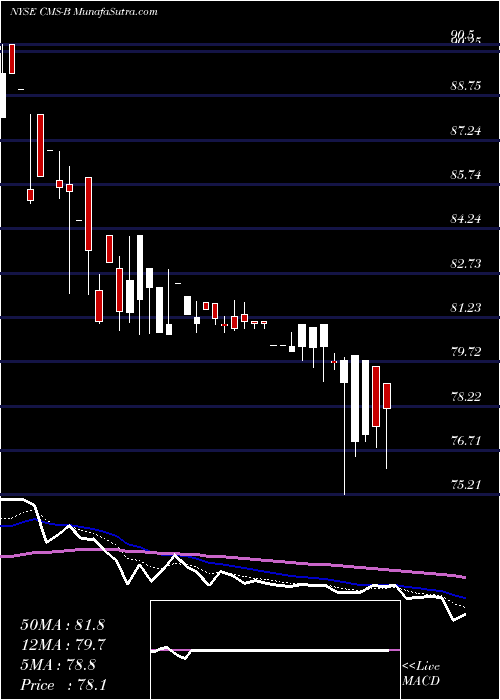Click the last red candlestick on the right
The width and height of the screenshot is (500, 700).
tap(387, 396)
